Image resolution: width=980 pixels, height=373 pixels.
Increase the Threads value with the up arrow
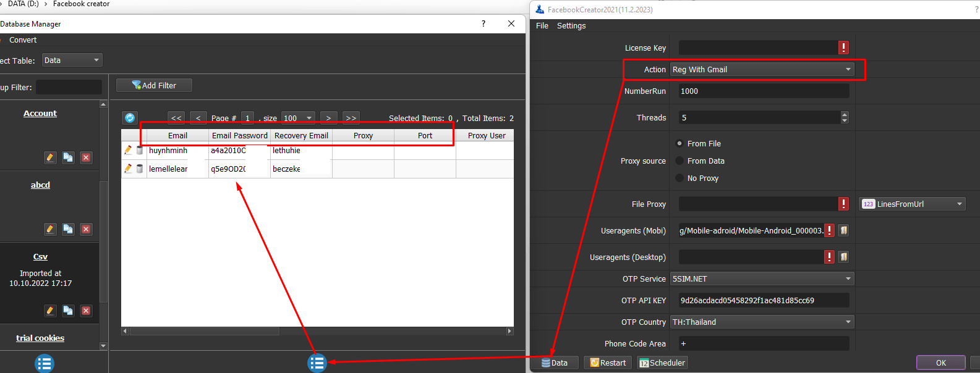click(845, 114)
